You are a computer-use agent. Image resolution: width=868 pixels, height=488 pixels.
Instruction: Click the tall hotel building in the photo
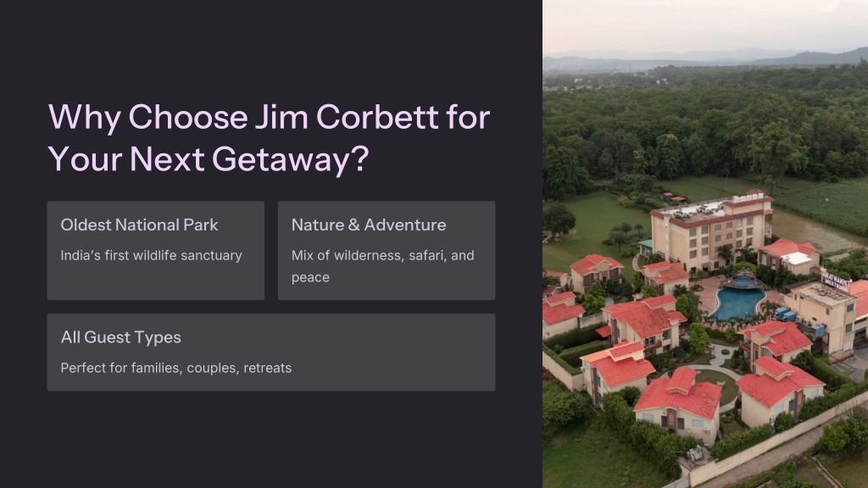711,230
